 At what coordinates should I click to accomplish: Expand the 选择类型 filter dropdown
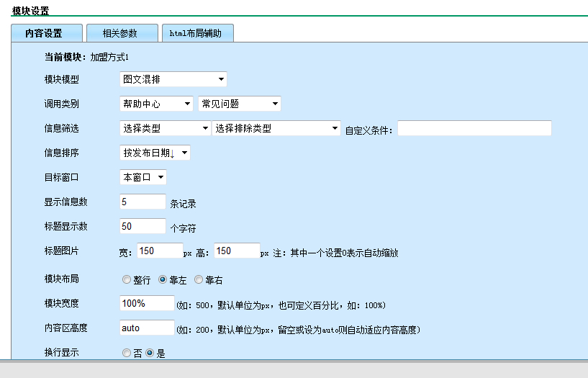(x=164, y=128)
